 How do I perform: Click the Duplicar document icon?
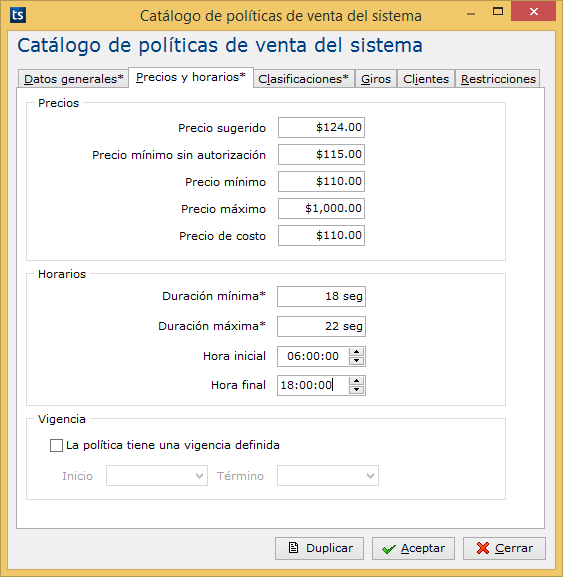click(293, 548)
